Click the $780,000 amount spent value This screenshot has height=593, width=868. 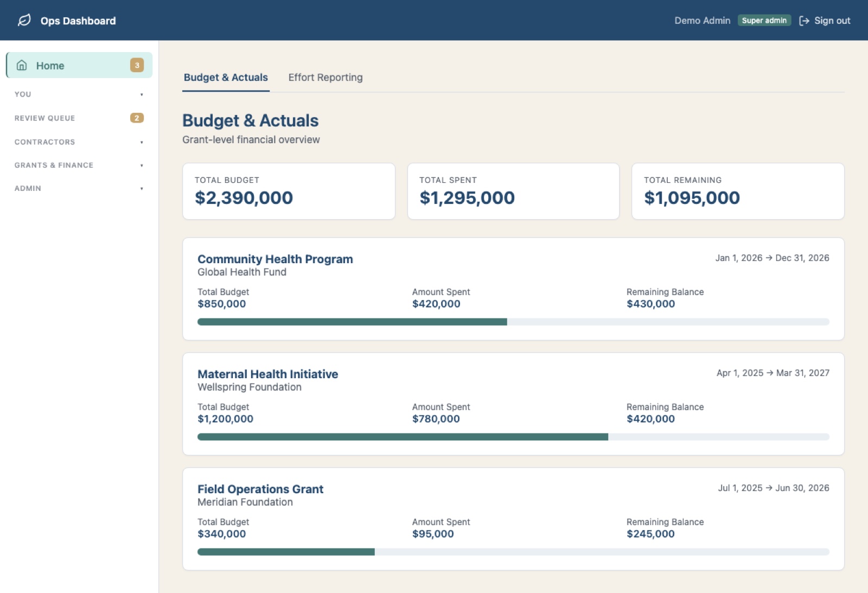point(436,419)
